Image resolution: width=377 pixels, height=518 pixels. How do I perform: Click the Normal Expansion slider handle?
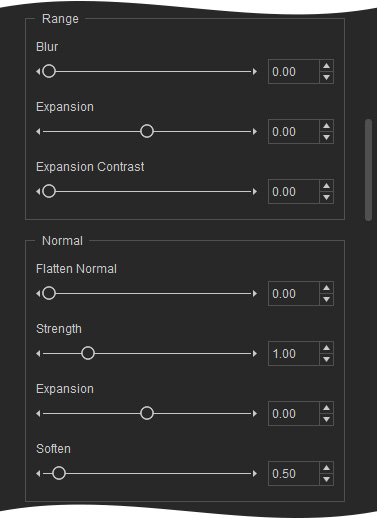tap(147, 413)
